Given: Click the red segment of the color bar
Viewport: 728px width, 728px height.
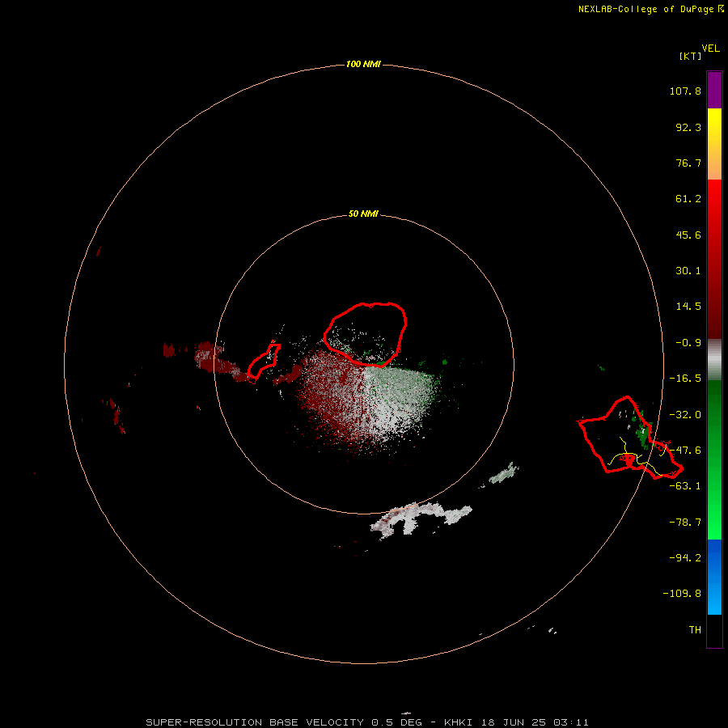Looking at the screenshot, I should (714, 259).
